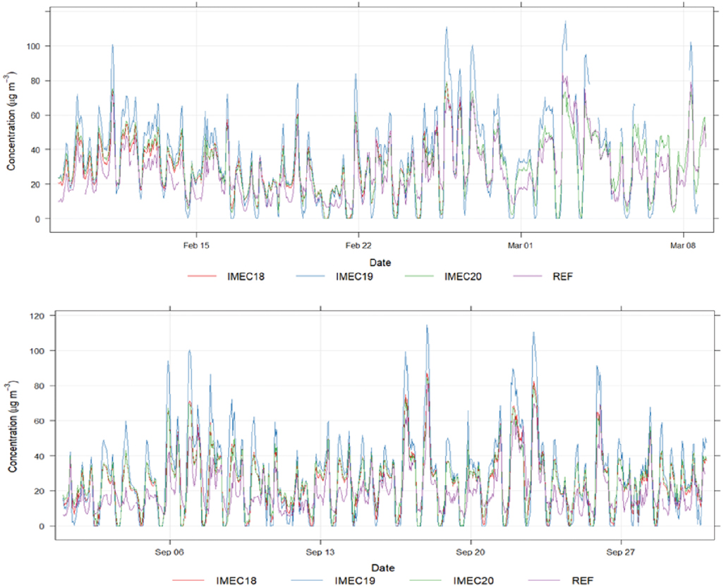This screenshot has height=588, width=726.
Task: Click the top chart Concentration axis title
Action: [11, 121]
